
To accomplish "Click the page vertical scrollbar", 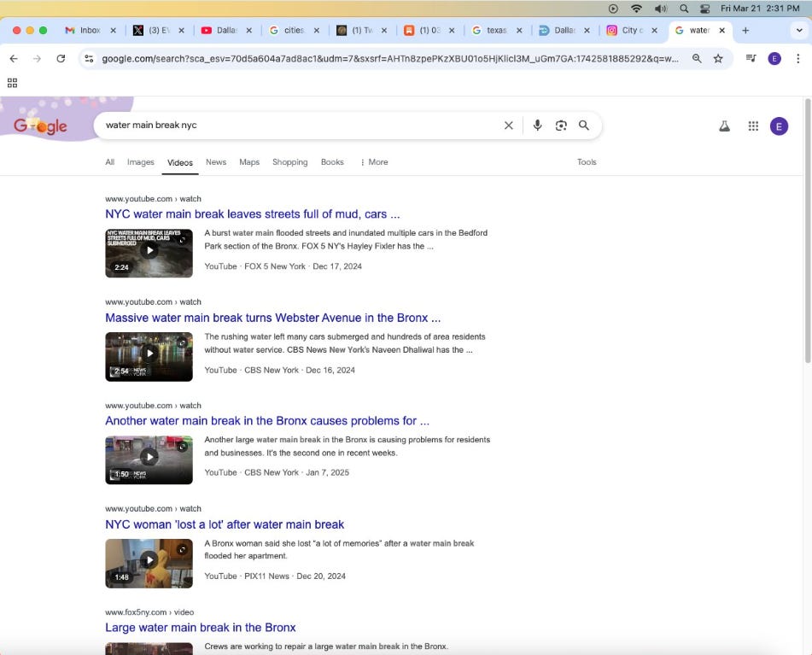I will [x=808, y=231].
